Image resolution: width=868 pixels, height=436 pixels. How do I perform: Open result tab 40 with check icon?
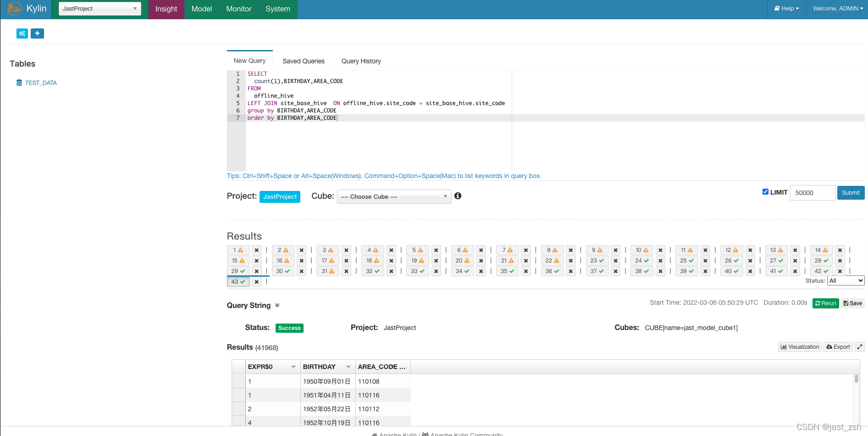pyautogui.click(x=732, y=271)
